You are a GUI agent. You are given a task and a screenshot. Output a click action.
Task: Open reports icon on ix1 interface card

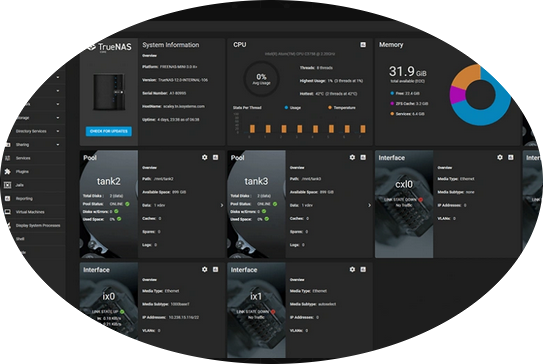[363, 269]
